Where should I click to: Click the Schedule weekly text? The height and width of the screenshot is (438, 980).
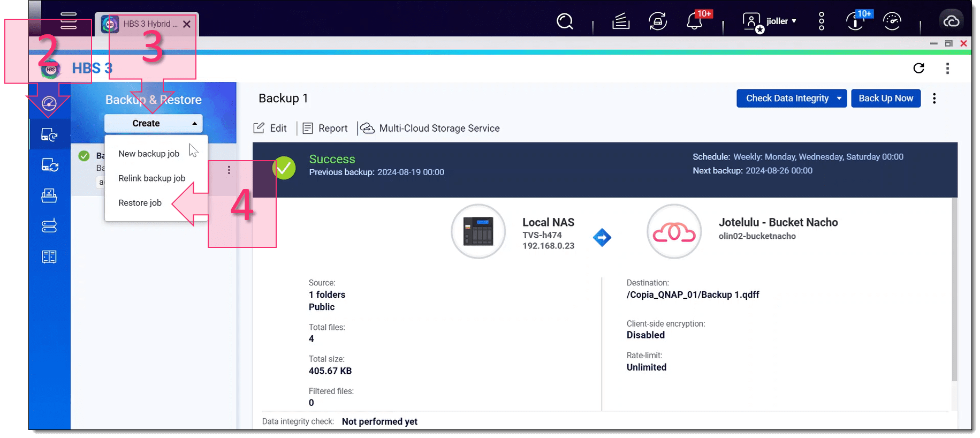click(x=818, y=156)
